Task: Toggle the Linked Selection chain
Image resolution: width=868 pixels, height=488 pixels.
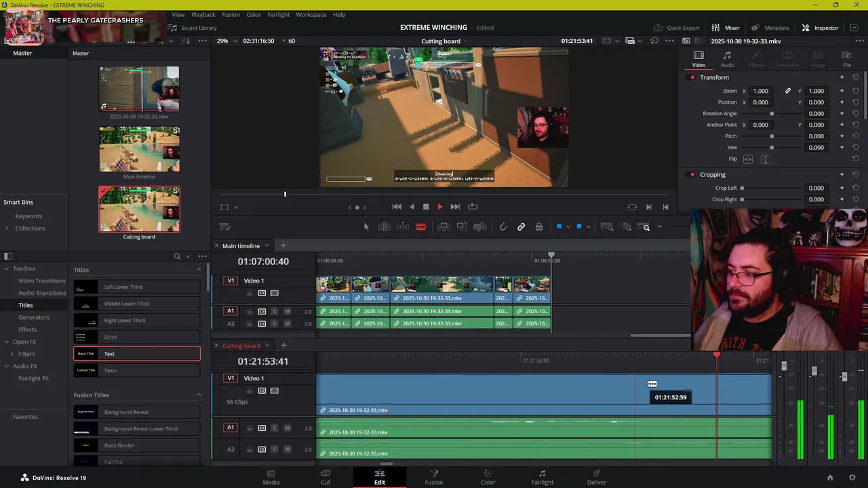Action: click(x=521, y=227)
